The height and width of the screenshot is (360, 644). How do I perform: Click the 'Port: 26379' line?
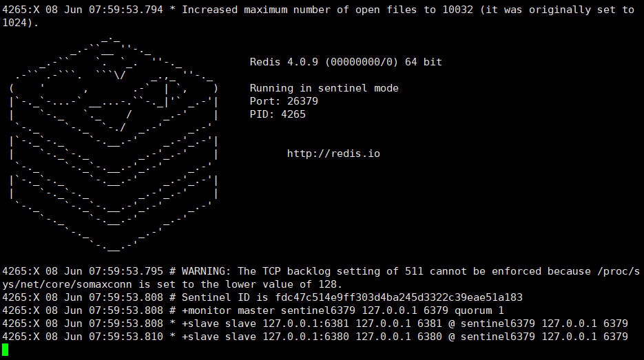284,101
